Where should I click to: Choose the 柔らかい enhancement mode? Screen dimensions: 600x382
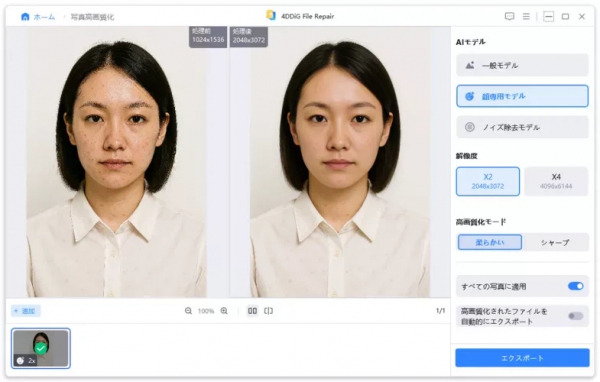[x=490, y=242]
